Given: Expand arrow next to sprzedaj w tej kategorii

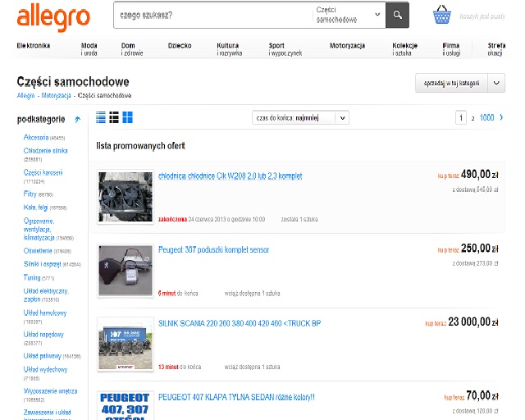Looking at the screenshot, I should point(496,83).
